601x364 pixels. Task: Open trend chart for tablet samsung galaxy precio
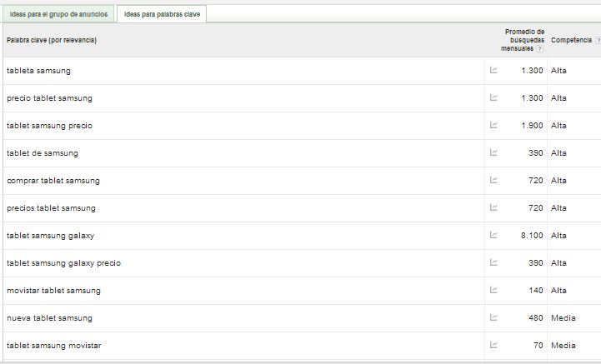pyautogui.click(x=493, y=262)
